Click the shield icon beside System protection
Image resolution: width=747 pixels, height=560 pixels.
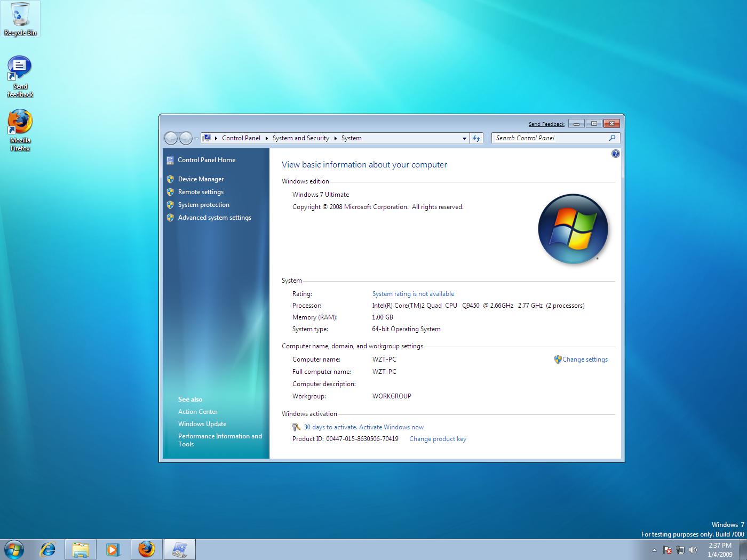coord(170,205)
